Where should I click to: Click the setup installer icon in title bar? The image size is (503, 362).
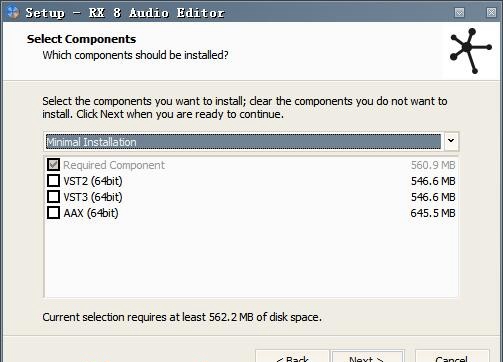click(13, 12)
